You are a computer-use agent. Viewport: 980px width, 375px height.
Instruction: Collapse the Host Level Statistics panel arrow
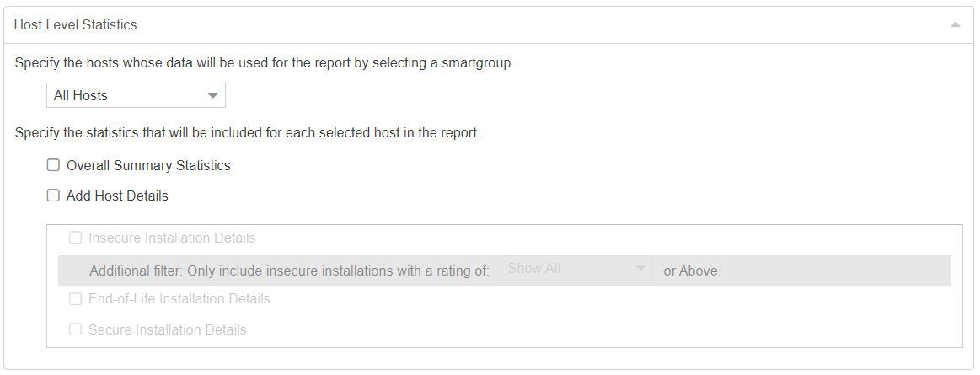(955, 25)
